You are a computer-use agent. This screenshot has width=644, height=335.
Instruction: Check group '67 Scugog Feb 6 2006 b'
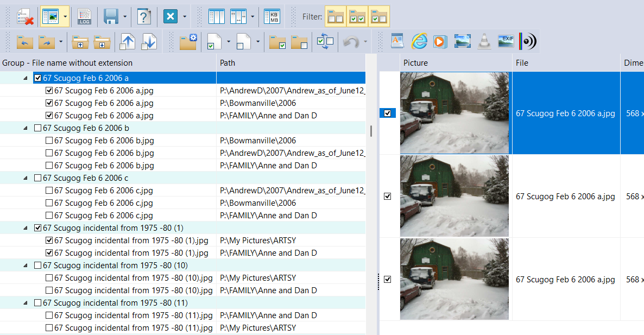(37, 128)
